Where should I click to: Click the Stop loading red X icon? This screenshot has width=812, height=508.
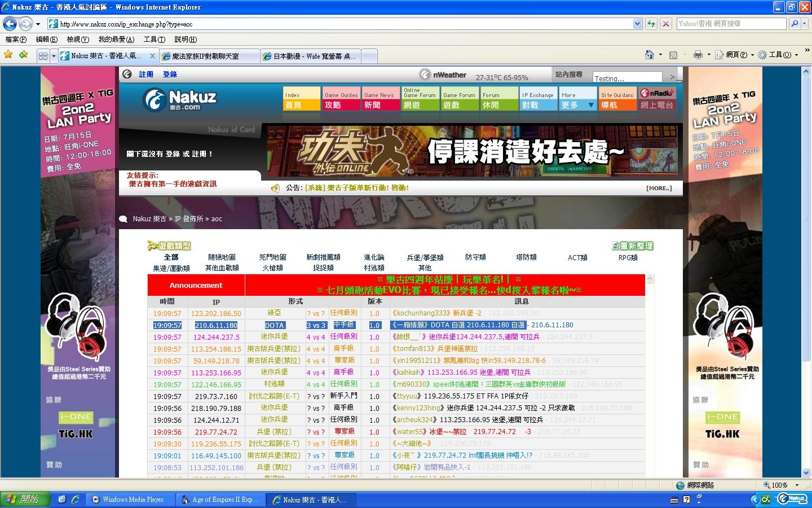666,24
